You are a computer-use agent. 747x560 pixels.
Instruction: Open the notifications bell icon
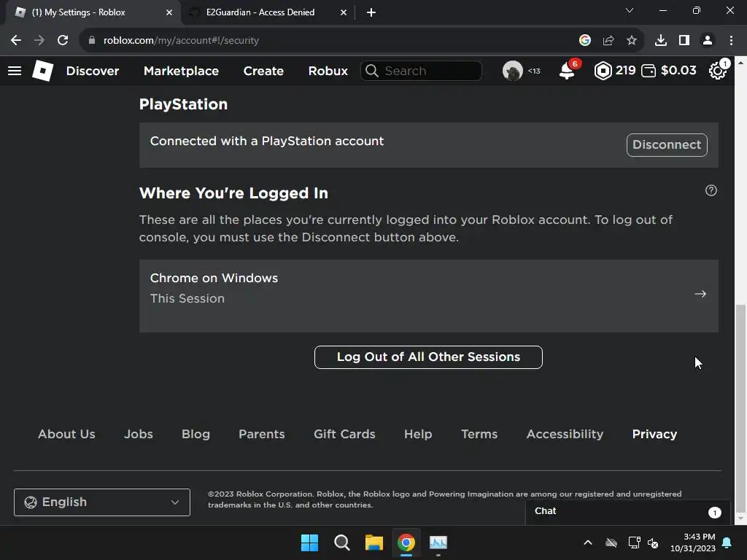pos(567,71)
